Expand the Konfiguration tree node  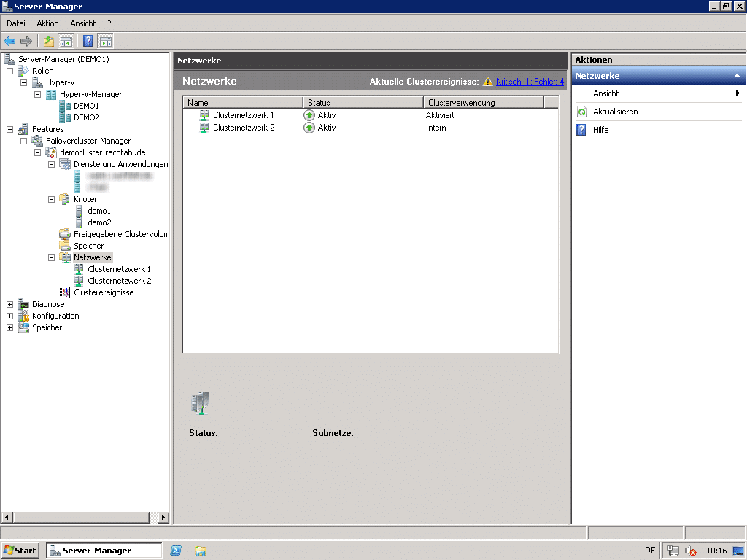[9, 316]
